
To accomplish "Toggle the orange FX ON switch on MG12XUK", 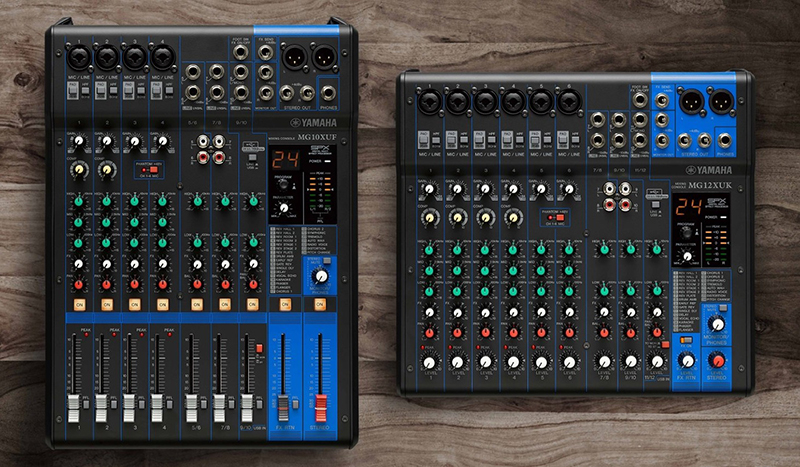I will (x=686, y=339).
